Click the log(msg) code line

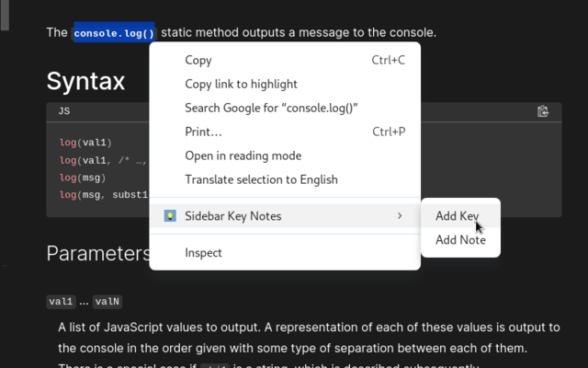pyautogui.click(x=83, y=178)
